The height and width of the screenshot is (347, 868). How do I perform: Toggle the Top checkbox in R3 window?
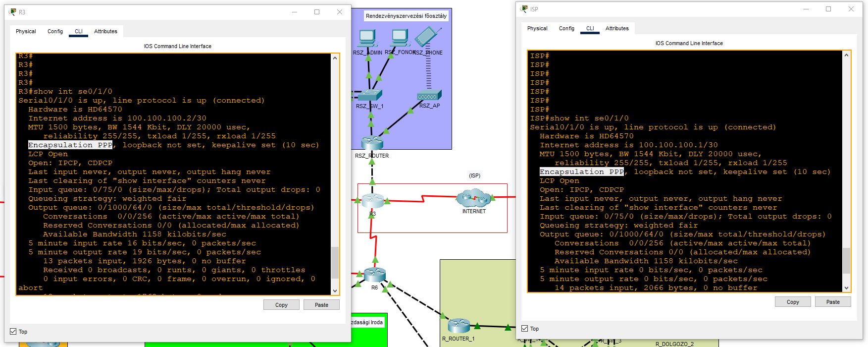click(13, 332)
